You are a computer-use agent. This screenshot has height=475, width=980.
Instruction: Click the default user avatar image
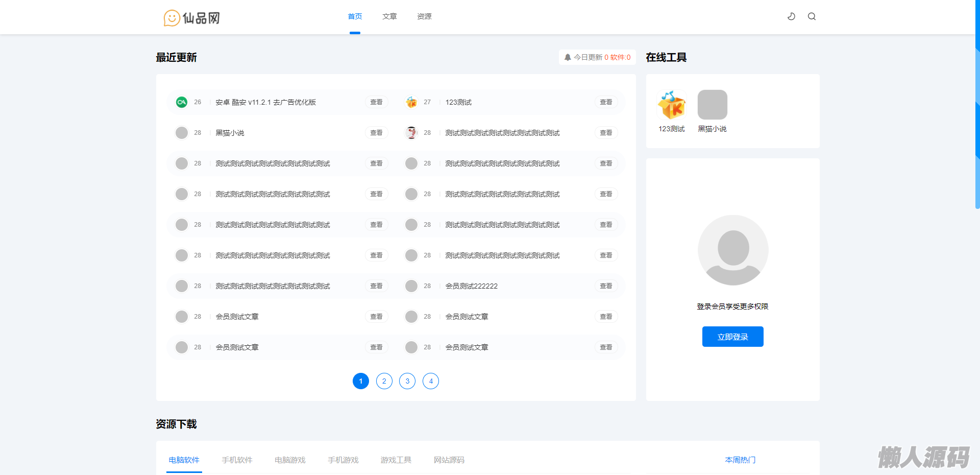tap(733, 250)
